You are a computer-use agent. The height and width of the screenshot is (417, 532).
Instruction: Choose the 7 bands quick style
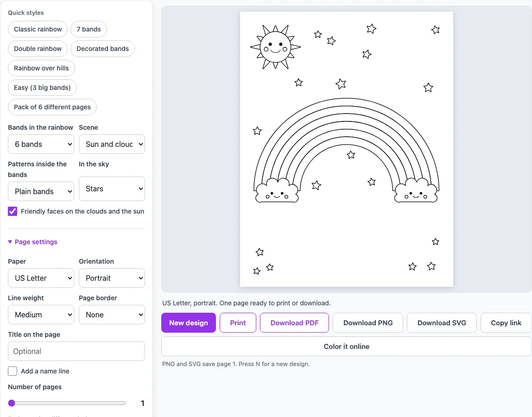89,29
